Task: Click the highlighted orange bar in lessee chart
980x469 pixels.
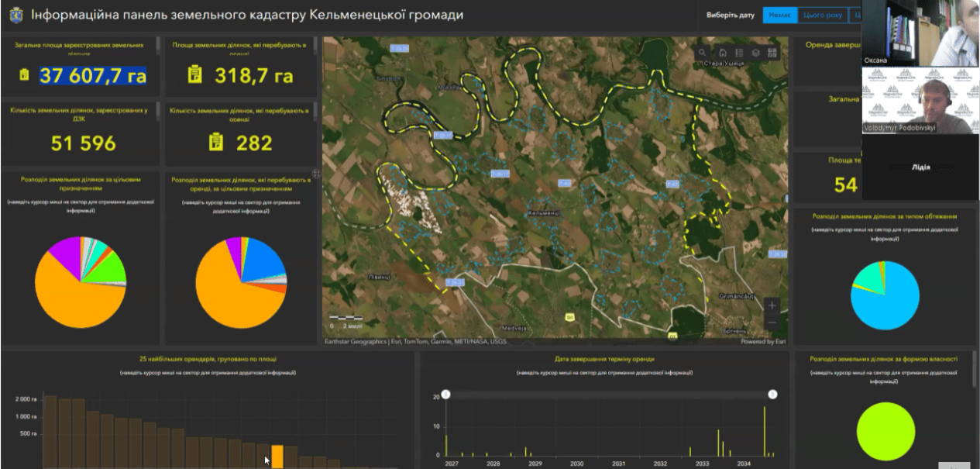Action: tap(277, 456)
